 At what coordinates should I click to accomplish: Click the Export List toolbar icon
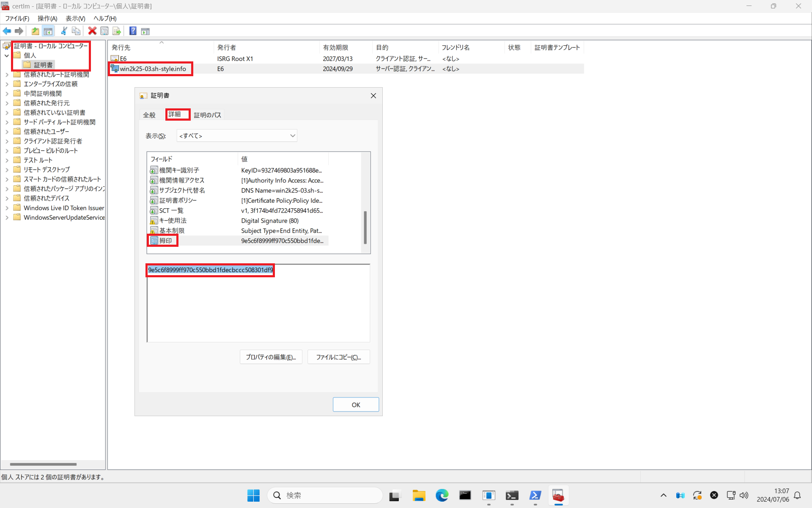click(x=117, y=31)
